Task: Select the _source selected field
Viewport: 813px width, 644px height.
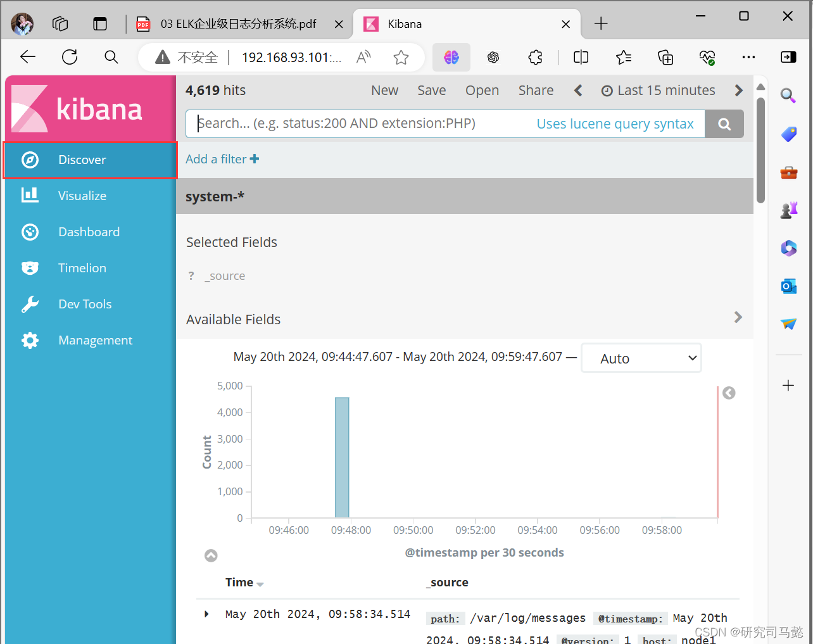Action: [225, 276]
